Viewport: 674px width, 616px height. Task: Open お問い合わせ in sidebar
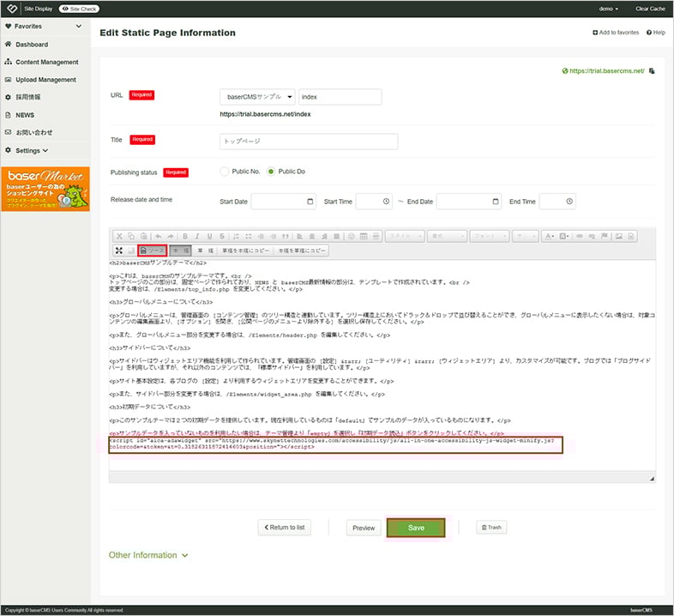coord(33,132)
